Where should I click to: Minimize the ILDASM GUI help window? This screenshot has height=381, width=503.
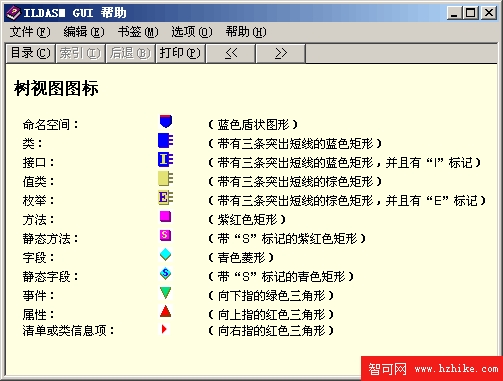454,13
